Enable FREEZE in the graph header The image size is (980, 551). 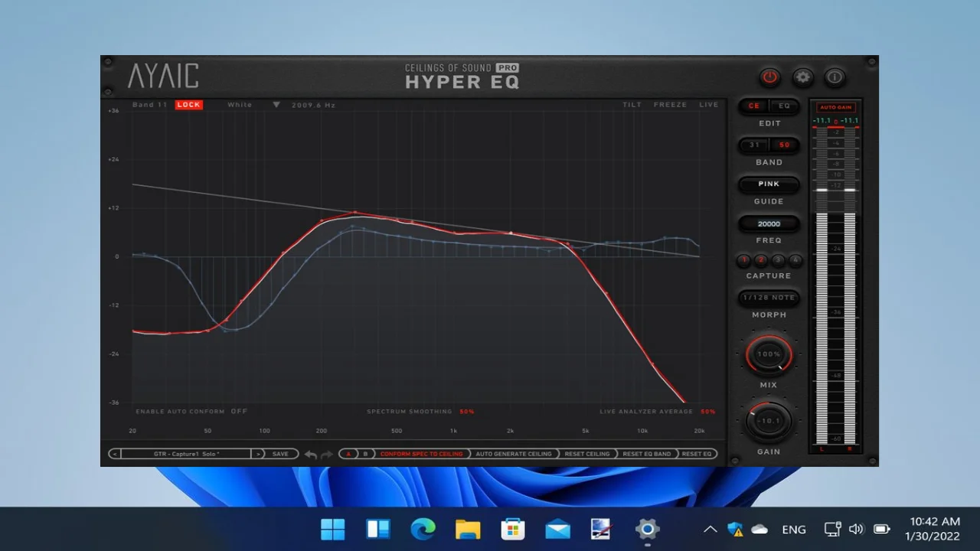670,105
